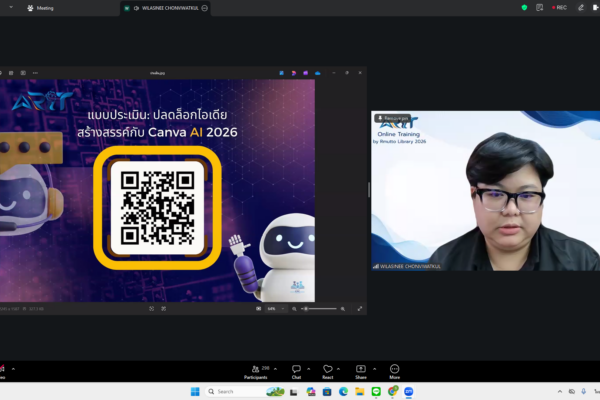Expand the Chat options arrow
The height and width of the screenshot is (400, 600).
tap(308, 369)
